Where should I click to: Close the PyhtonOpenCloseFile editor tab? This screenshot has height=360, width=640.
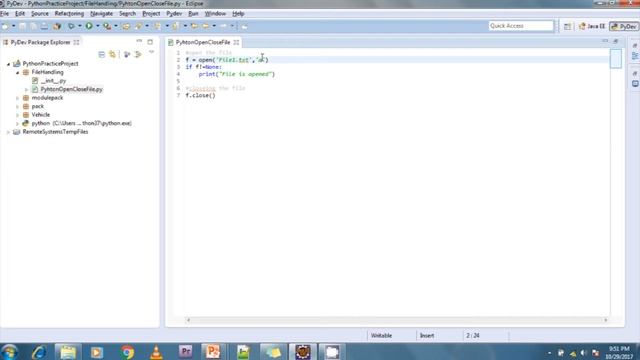tap(236, 42)
